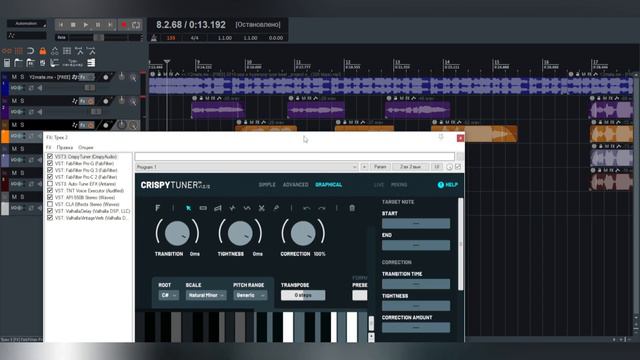Select the arrow pointer tool in CrispyTuner
Viewport: 640px width, 360px height.
pos(188,208)
